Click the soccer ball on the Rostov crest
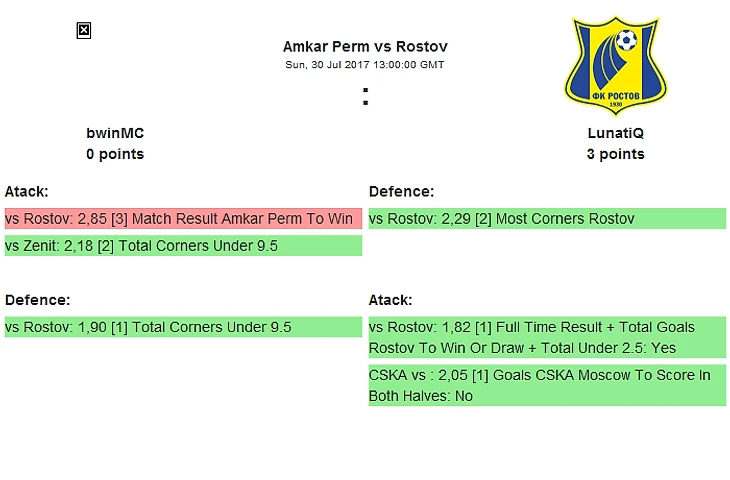 627,40
